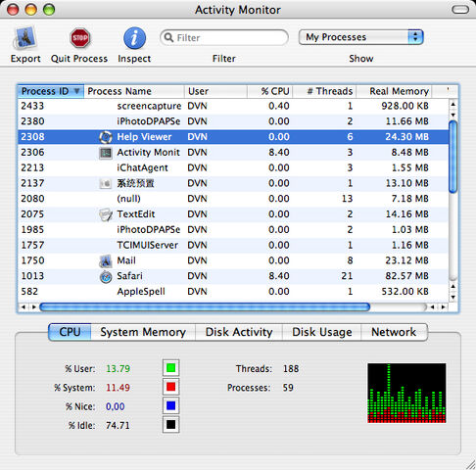Click the vertical scrollbar thumb of process list
Image resolution: width=476 pixels, height=470 pixels.
coord(452,157)
